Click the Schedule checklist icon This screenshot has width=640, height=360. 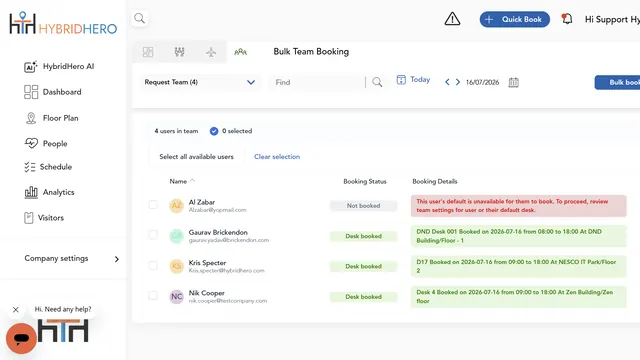(x=29, y=167)
